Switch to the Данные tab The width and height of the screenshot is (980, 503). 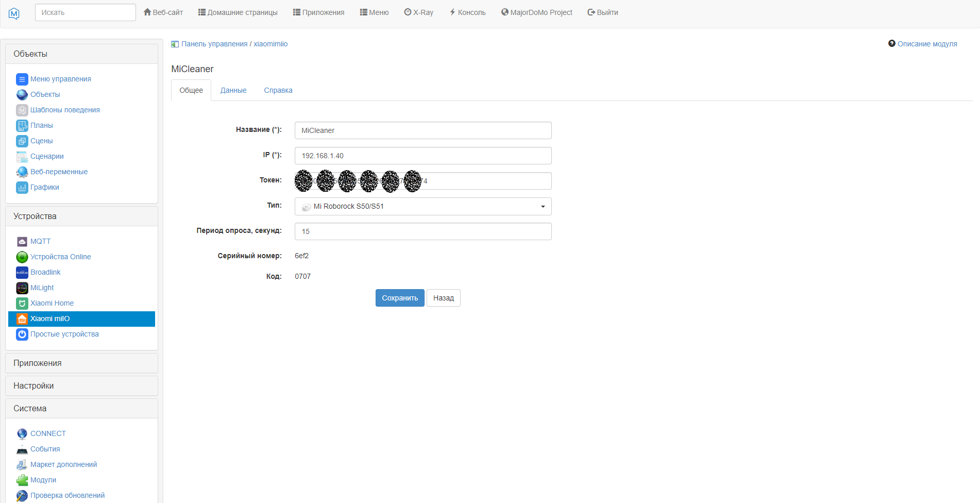(x=233, y=90)
